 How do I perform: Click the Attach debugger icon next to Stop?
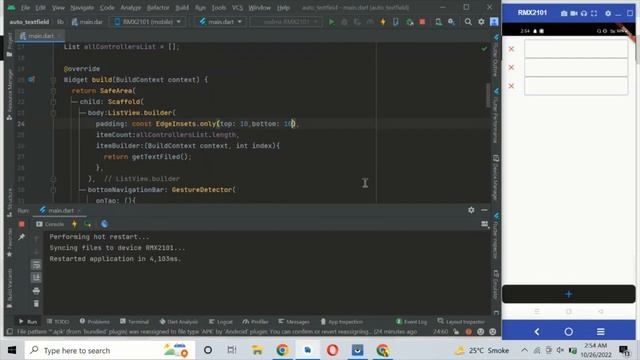pyautogui.click(x=409, y=22)
